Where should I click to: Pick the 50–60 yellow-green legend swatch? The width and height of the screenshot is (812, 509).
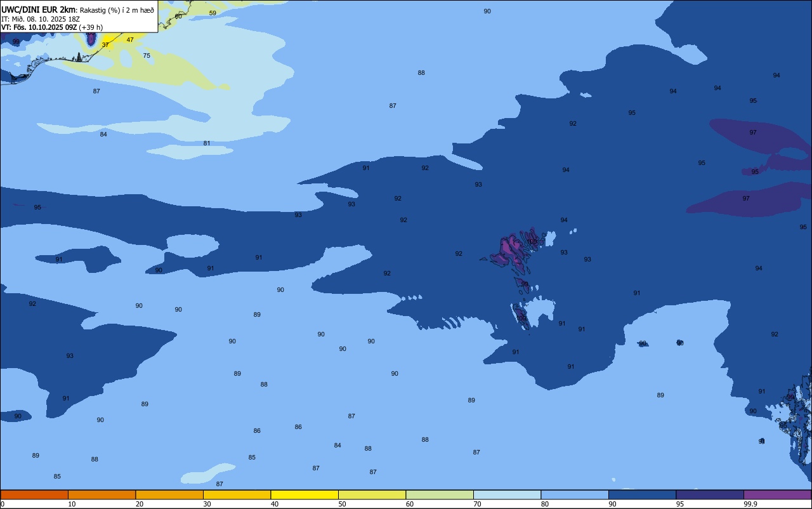[372, 494]
